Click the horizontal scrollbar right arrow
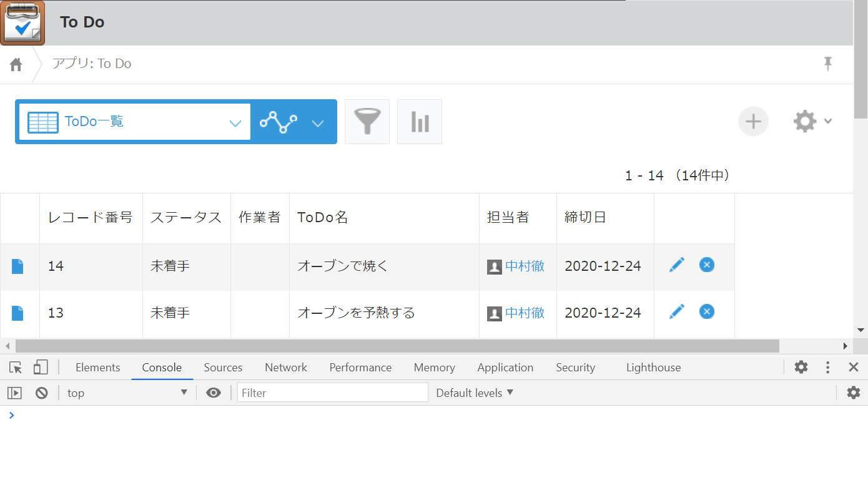This screenshot has height=493, width=868. point(846,346)
